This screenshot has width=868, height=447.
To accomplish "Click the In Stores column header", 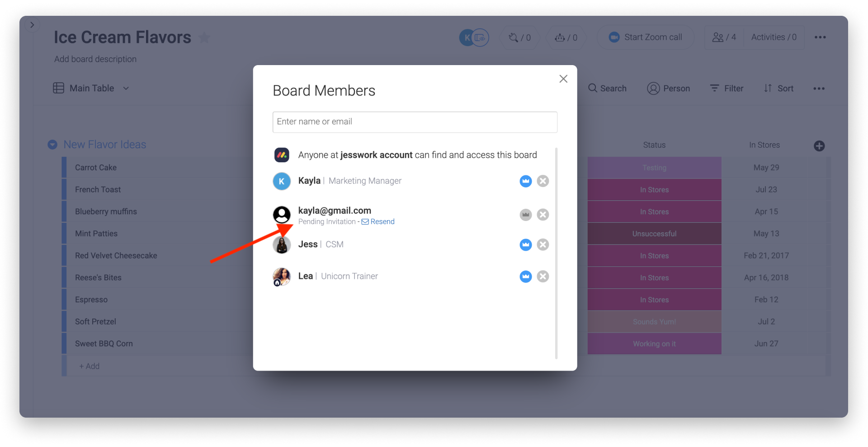I will [x=764, y=145].
